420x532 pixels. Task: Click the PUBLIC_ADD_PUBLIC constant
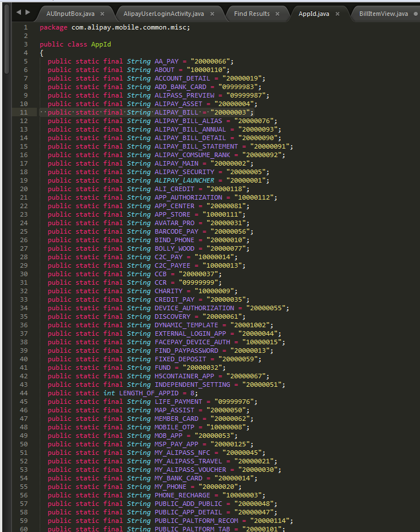point(189,504)
